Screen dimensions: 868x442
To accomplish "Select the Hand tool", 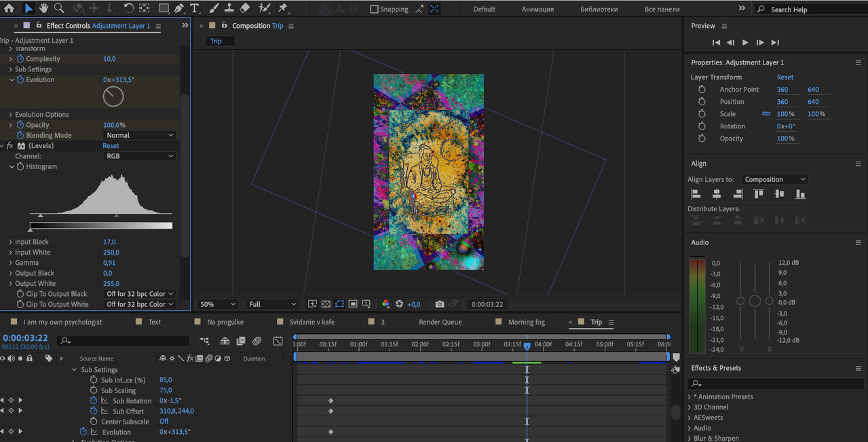I will pos(44,9).
